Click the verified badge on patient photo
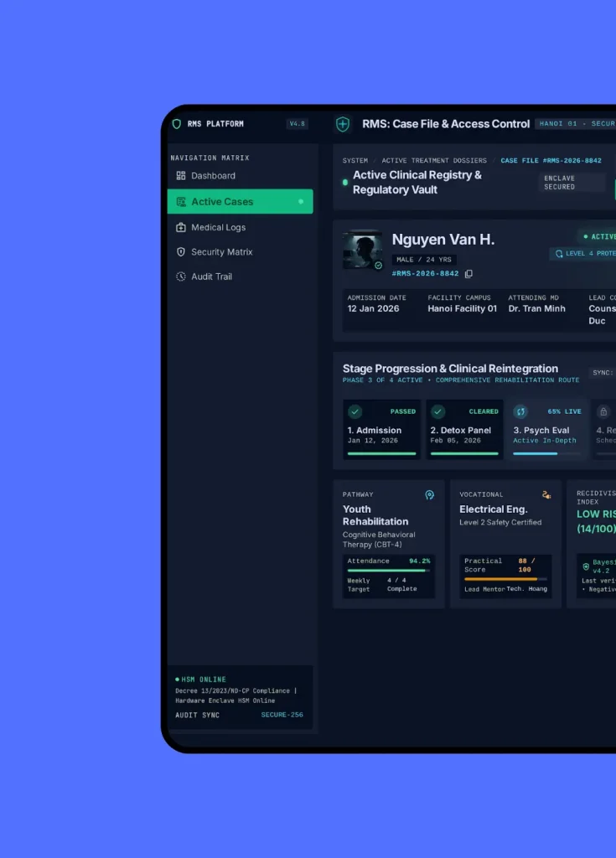The height and width of the screenshot is (858, 616). 378,266
